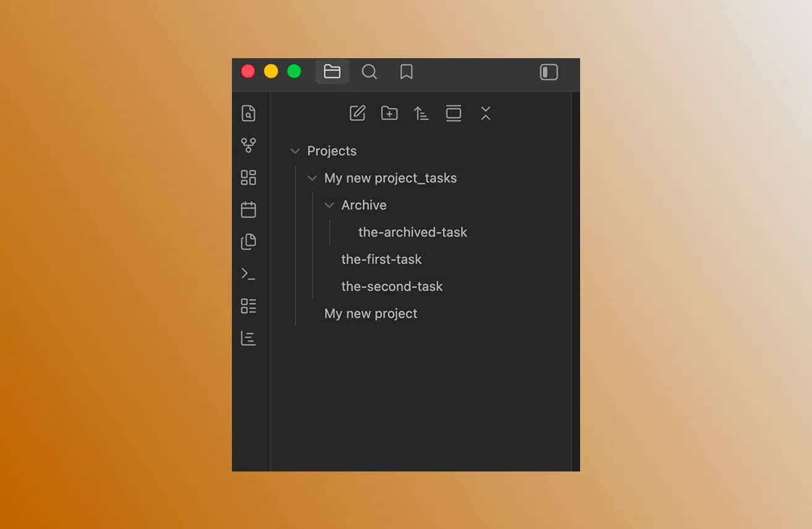The width and height of the screenshot is (812, 529).
Task: Click the chart ribbon icon at bottom
Action: [248, 338]
